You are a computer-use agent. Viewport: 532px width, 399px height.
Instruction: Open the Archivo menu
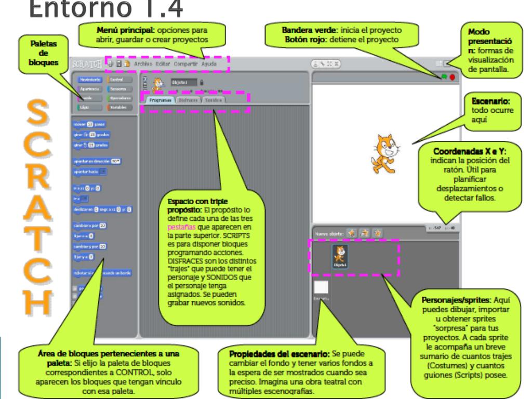(143, 64)
